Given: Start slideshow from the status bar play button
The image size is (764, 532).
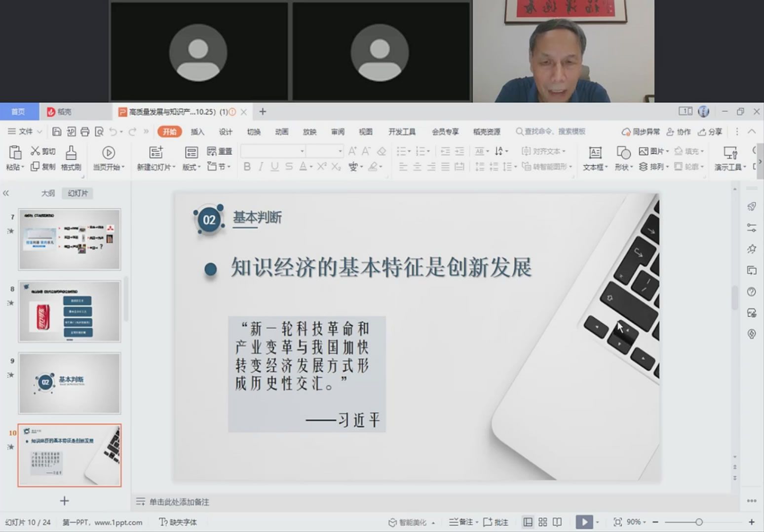Looking at the screenshot, I should click(584, 522).
